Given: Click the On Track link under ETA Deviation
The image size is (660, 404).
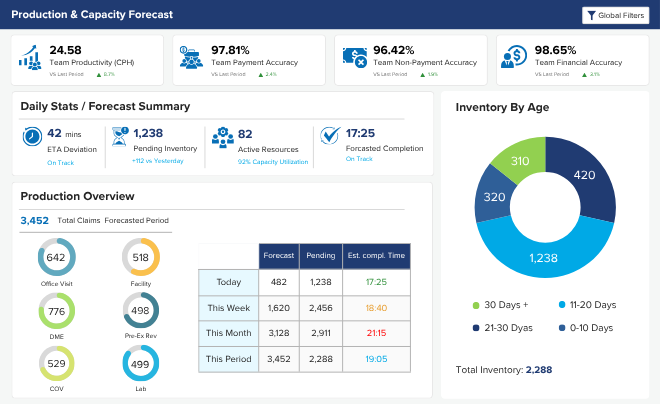Looking at the screenshot, I should [x=61, y=163].
